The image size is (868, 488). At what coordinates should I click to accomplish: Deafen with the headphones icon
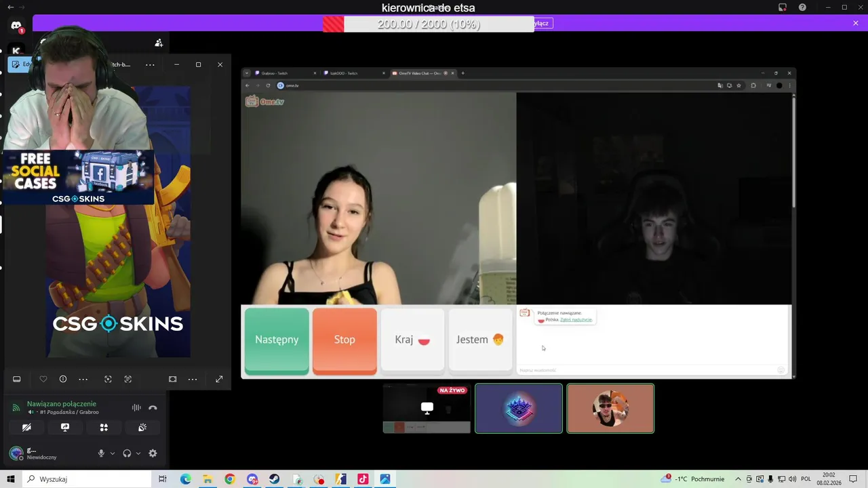[127, 453]
